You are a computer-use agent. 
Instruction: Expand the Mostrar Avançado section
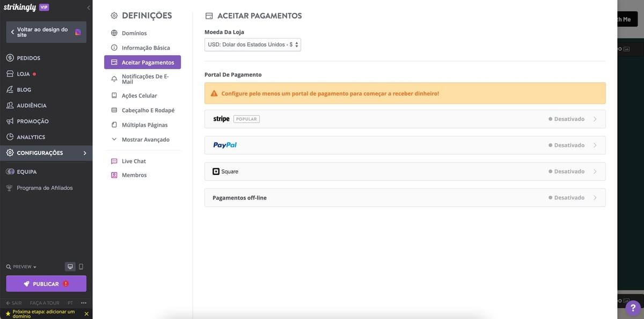(x=141, y=139)
